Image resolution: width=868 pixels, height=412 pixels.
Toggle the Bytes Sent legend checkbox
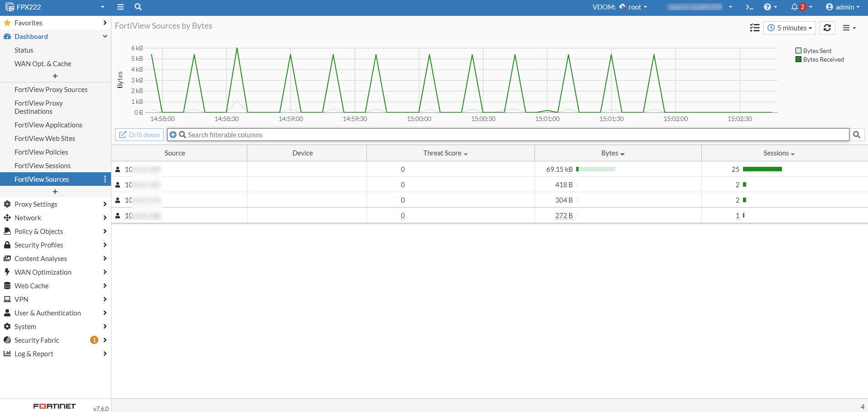pyautogui.click(x=798, y=51)
